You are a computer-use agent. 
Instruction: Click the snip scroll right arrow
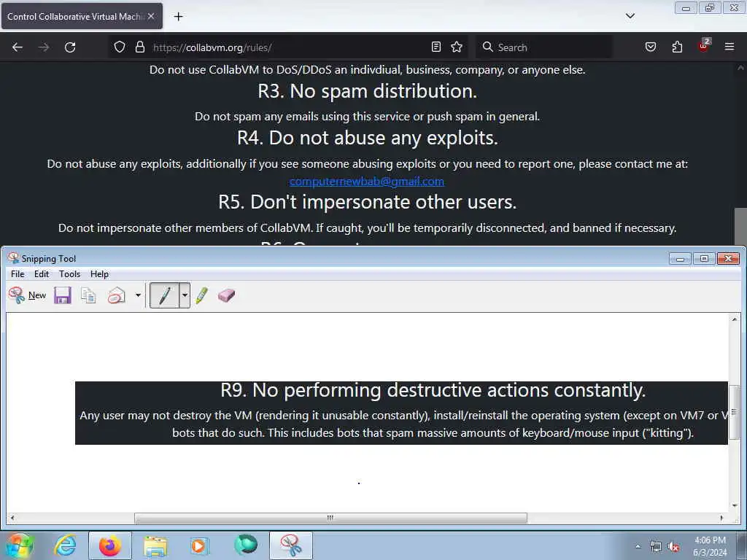click(x=721, y=518)
